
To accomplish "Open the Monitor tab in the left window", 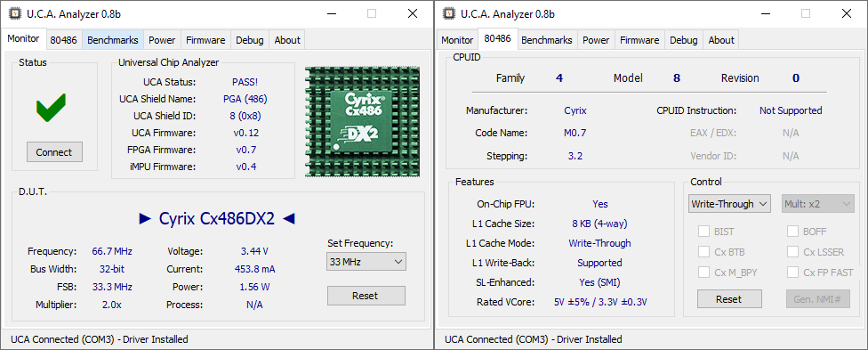I will pos(23,39).
